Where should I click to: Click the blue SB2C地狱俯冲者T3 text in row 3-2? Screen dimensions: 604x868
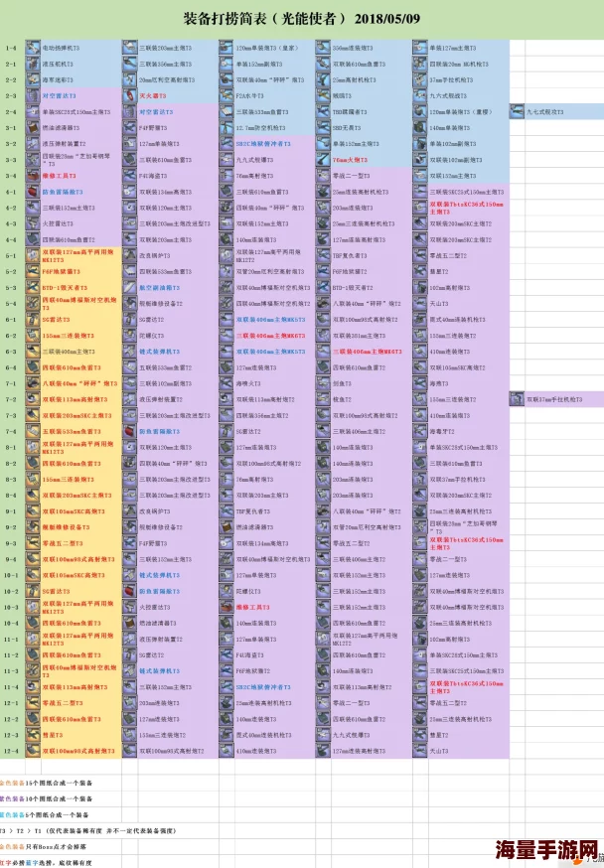pos(263,144)
